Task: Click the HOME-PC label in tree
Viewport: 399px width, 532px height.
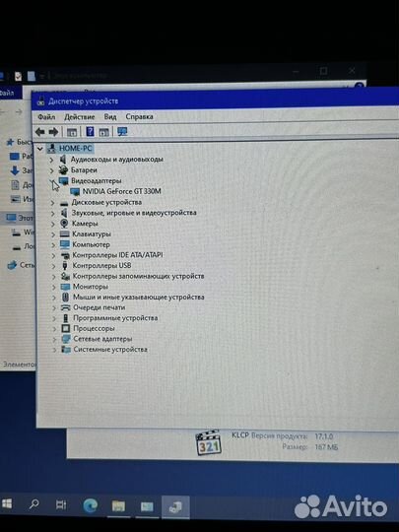Action: pyautogui.click(x=75, y=148)
